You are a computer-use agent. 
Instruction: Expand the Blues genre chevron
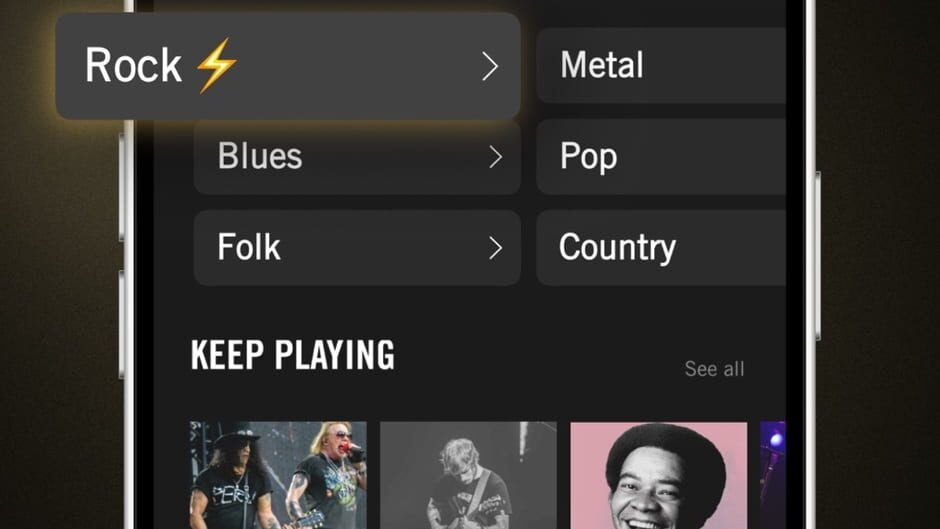495,157
